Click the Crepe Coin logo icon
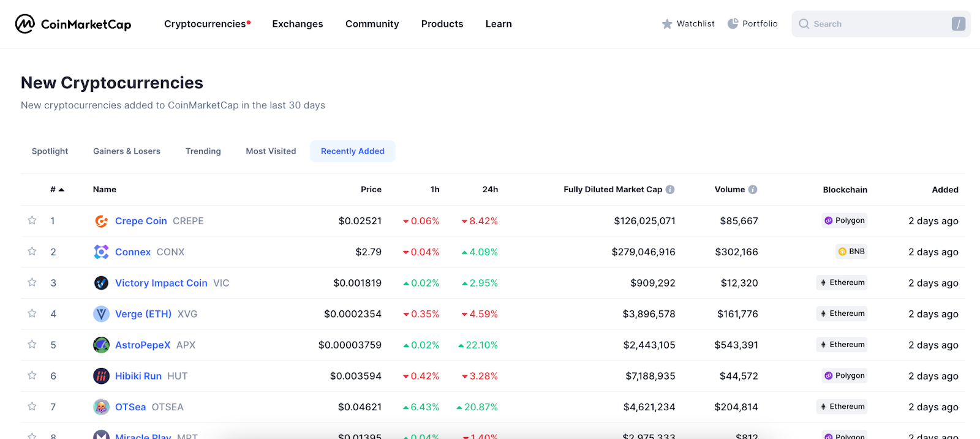 click(101, 221)
